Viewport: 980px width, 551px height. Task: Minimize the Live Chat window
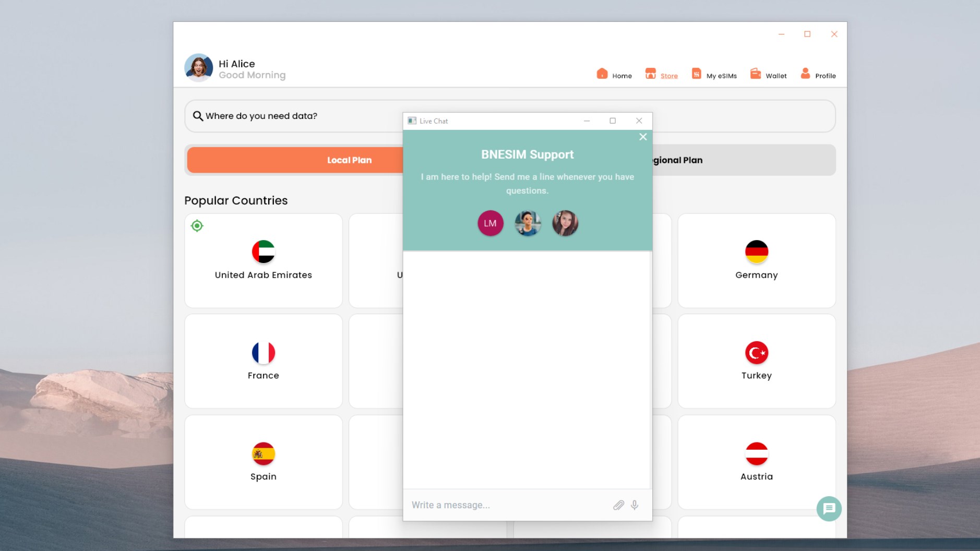click(587, 121)
